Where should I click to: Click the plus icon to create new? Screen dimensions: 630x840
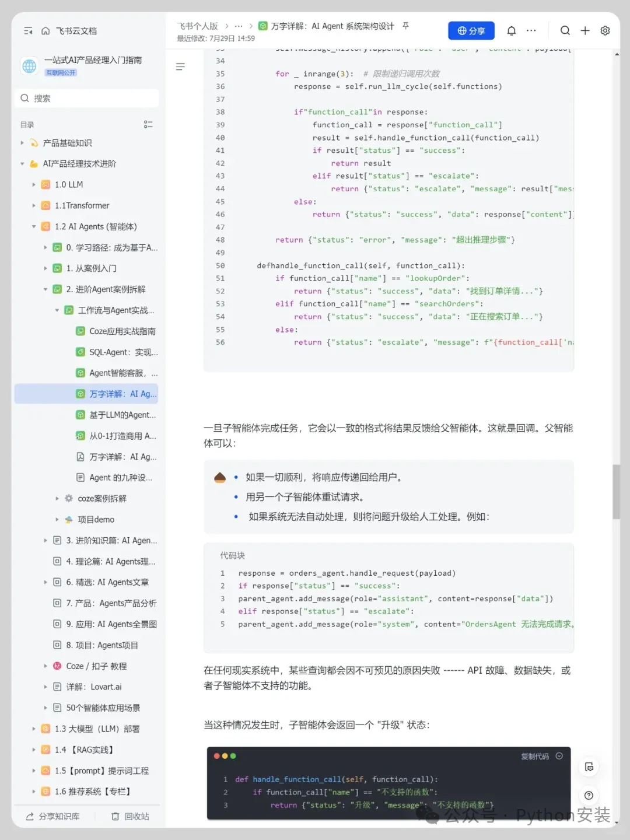point(585,31)
